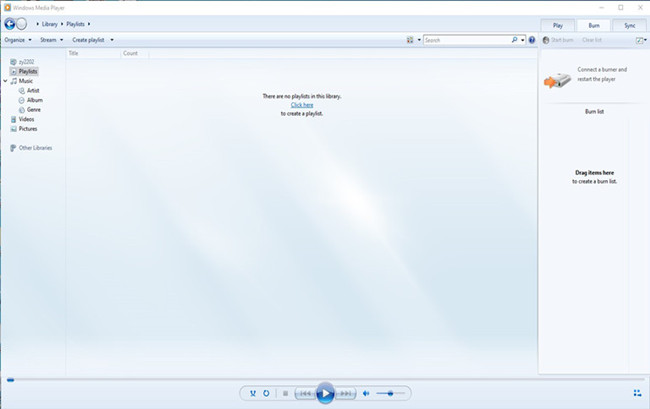Skip to the next track
This screenshot has width=650, height=409.
pyautogui.click(x=346, y=393)
